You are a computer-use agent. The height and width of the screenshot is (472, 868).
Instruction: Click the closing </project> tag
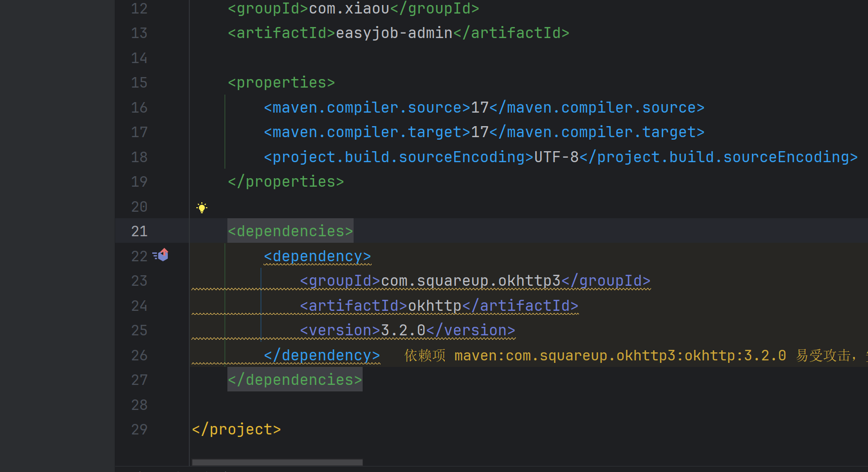click(x=236, y=429)
